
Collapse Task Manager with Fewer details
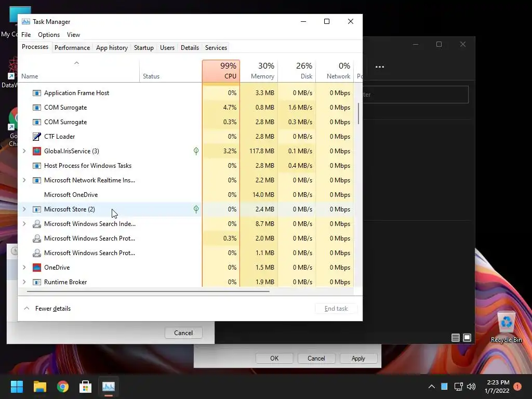click(x=47, y=309)
